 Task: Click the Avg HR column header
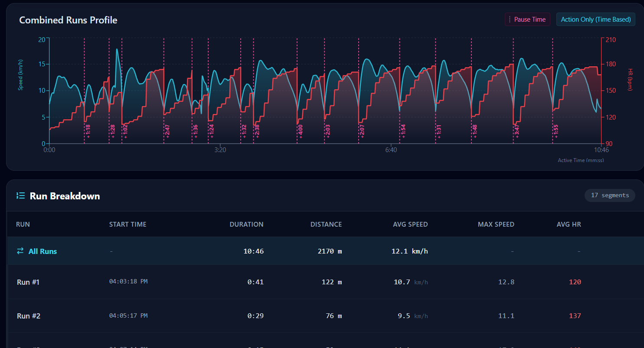click(x=569, y=224)
